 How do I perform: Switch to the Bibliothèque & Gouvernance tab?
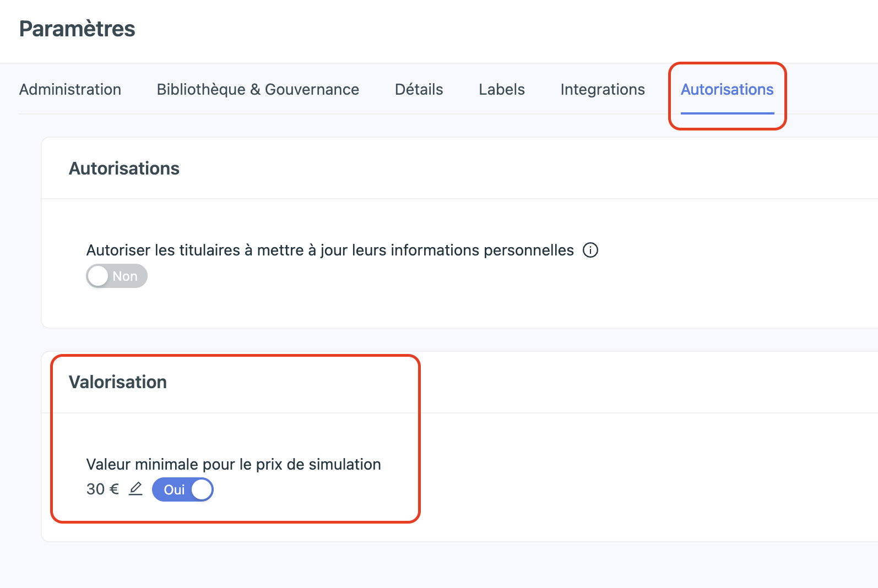click(258, 89)
